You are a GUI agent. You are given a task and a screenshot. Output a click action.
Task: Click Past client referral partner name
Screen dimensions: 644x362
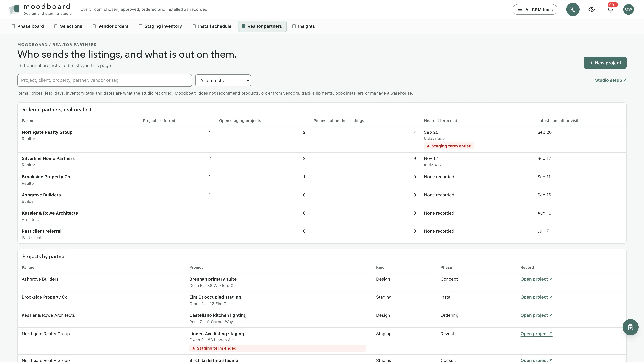click(41, 231)
